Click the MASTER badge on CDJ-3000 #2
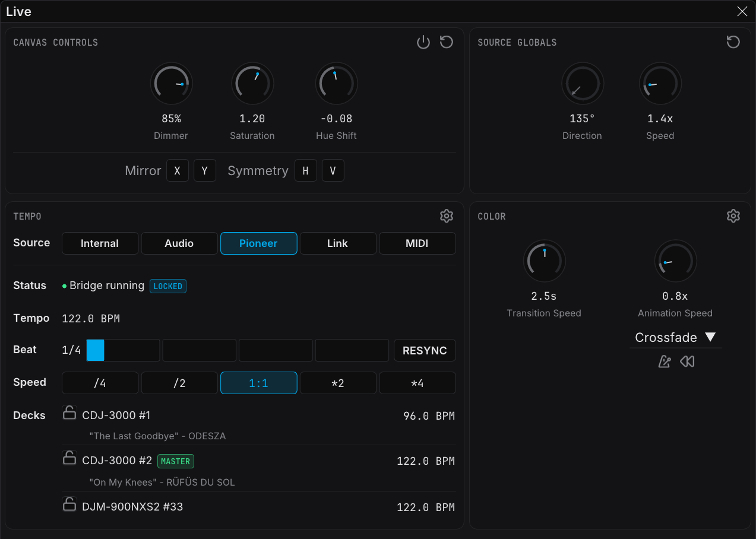The width and height of the screenshot is (756, 539). 176,461
